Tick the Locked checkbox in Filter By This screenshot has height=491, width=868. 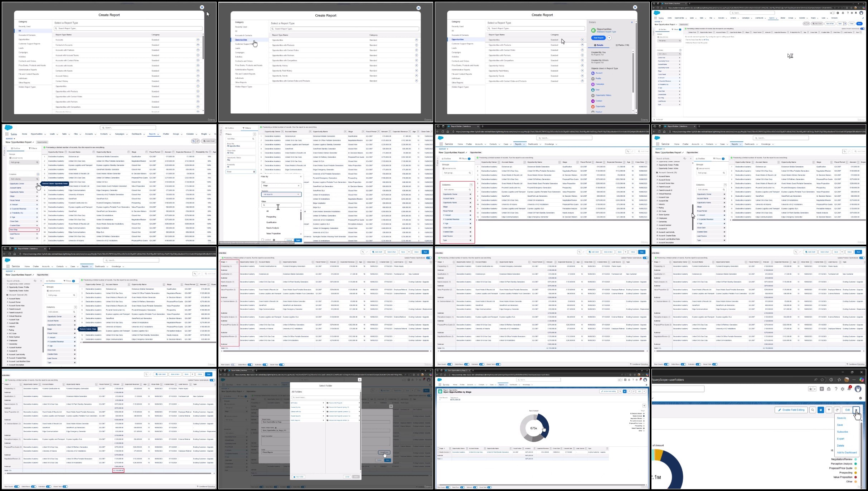click(x=263, y=240)
